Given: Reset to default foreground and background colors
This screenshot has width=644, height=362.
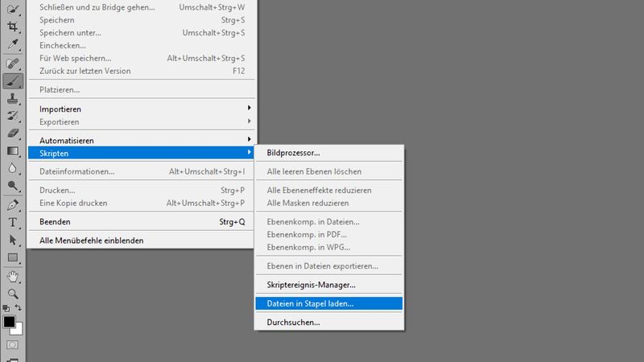Looking at the screenshot, I should coord(6,308).
